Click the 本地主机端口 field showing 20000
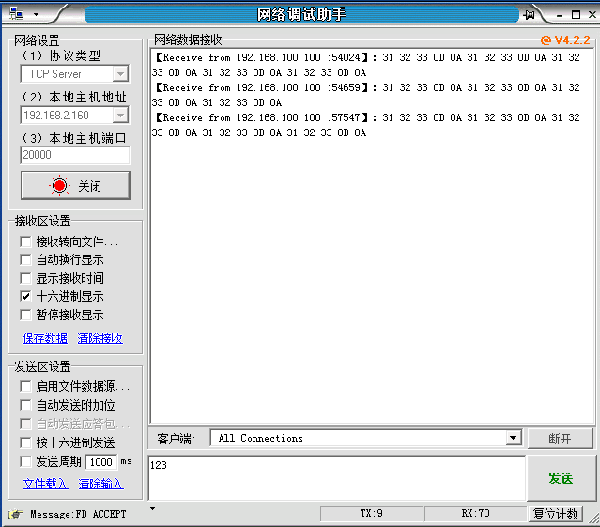600x527 pixels. tap(75, 156)
